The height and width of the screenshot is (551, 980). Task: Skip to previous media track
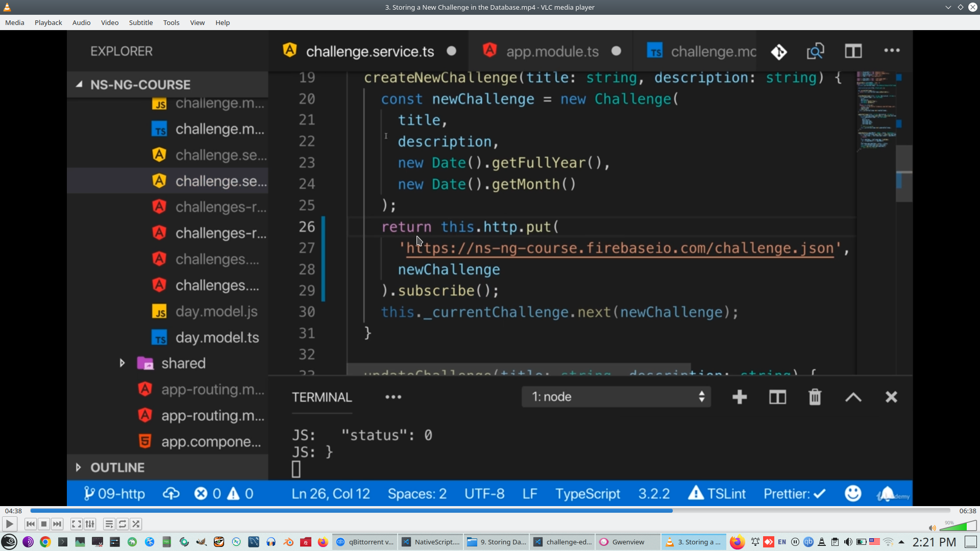pos(30,524)
